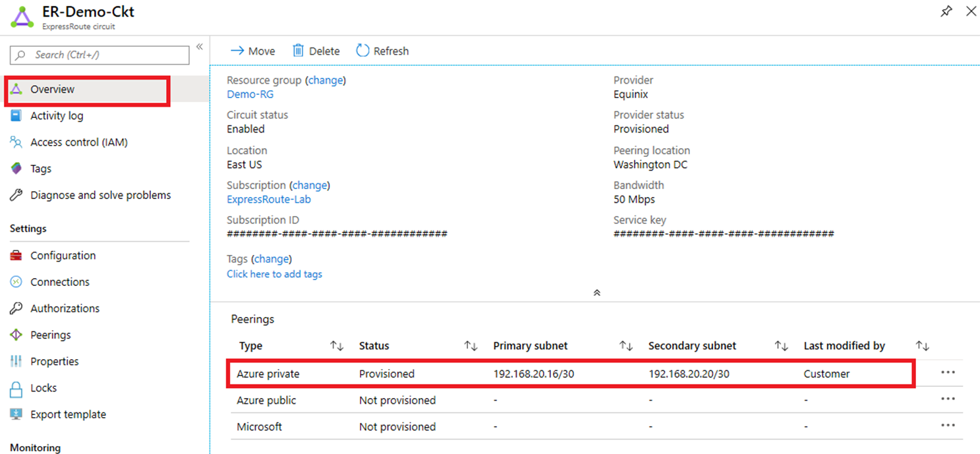Viewport: 980px width, 454px height.
Task: Open the Configuration settings item
Action: point(63,256)
